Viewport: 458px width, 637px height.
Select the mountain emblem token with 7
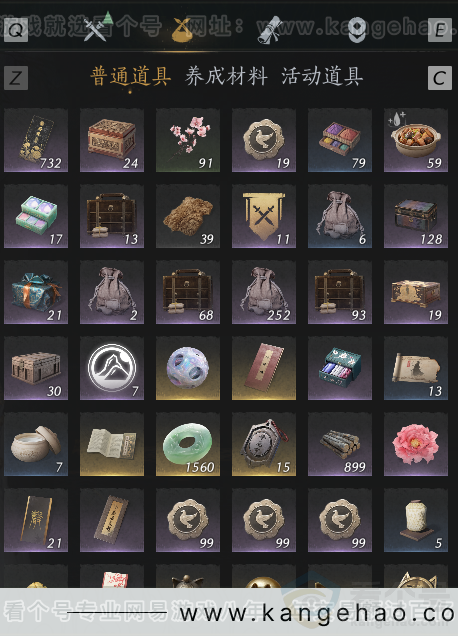112,368
